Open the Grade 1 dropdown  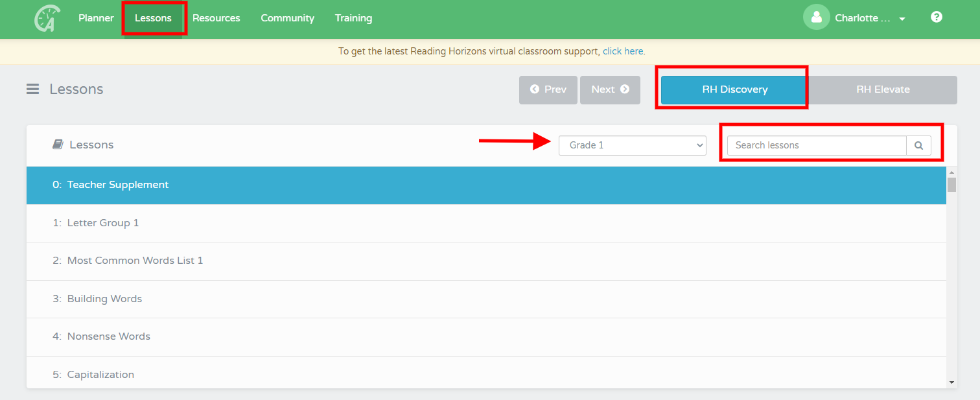tap(632, 145)
